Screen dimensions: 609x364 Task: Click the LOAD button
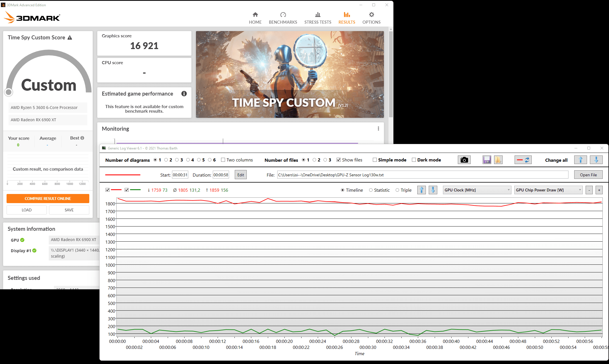coord(27,210)
